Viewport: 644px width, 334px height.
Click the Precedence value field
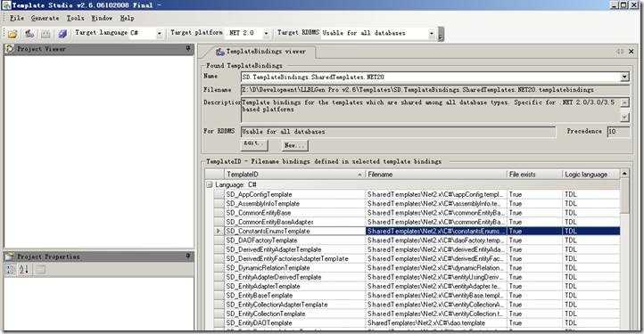pyautogui.click(x=618, y=132)
